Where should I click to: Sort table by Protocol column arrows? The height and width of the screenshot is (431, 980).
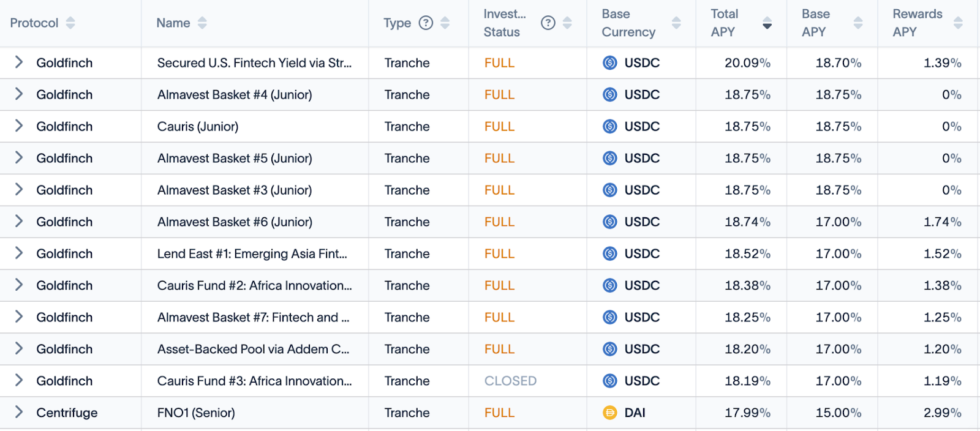[70, 23]
